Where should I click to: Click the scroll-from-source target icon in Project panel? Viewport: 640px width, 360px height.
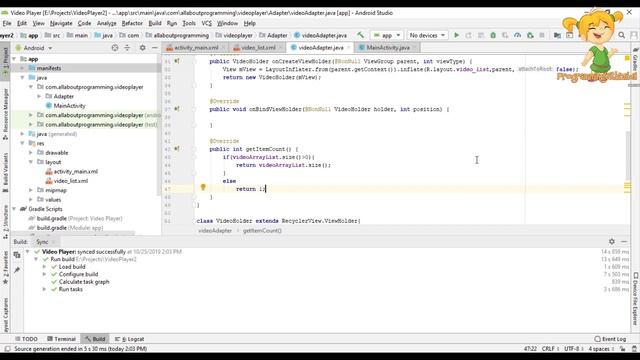coord(115,48)
